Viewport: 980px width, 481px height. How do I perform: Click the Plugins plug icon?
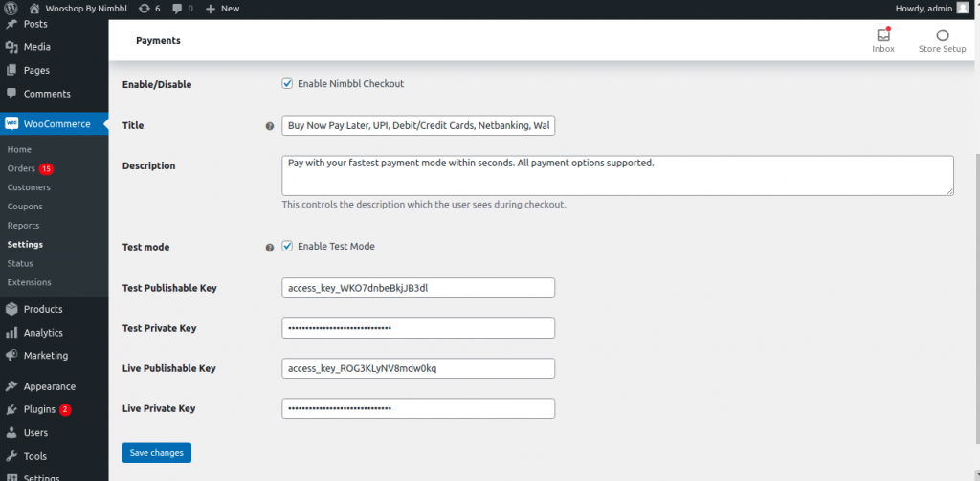[11, 410]
